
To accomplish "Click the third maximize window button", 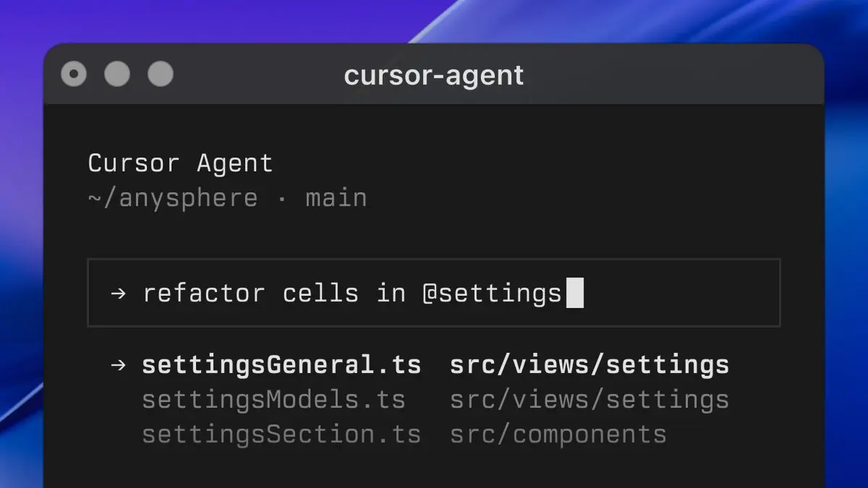I will click(x=161, y=74).
